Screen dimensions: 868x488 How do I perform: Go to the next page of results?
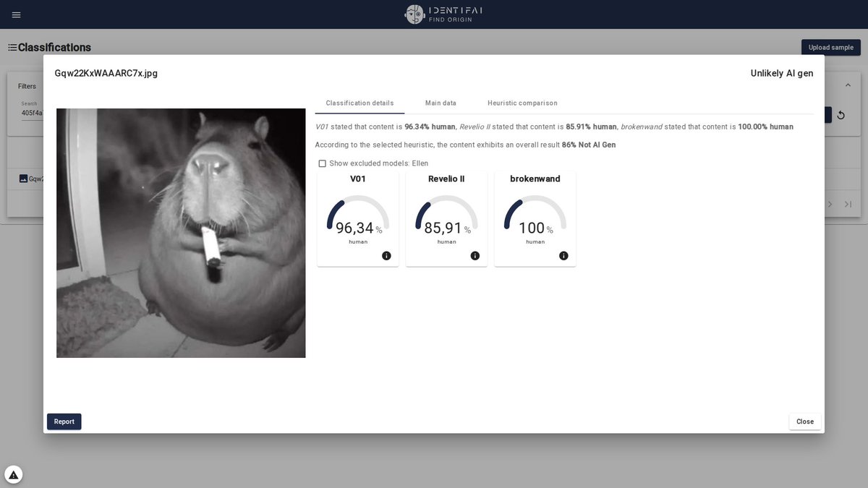pos(830,204)
